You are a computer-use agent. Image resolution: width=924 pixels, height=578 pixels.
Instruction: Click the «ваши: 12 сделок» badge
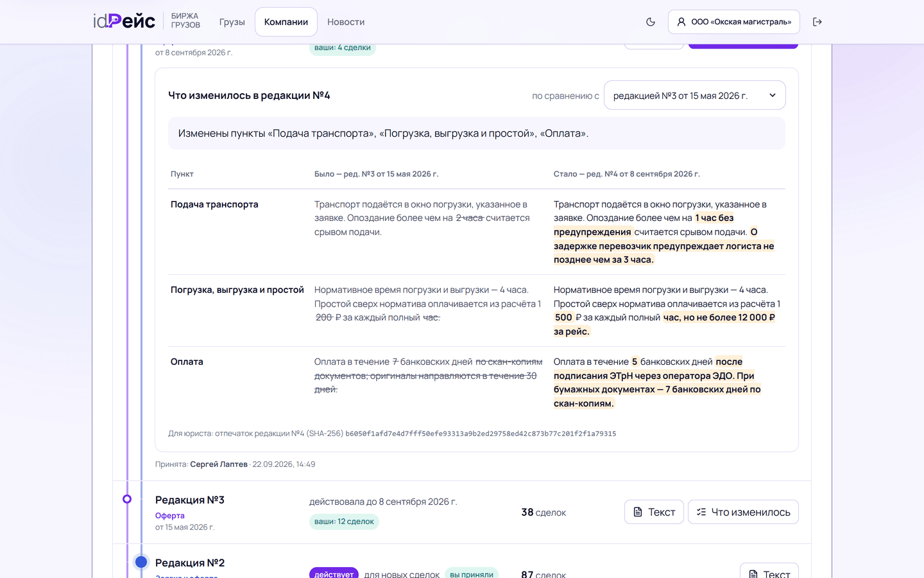(344, 521)
